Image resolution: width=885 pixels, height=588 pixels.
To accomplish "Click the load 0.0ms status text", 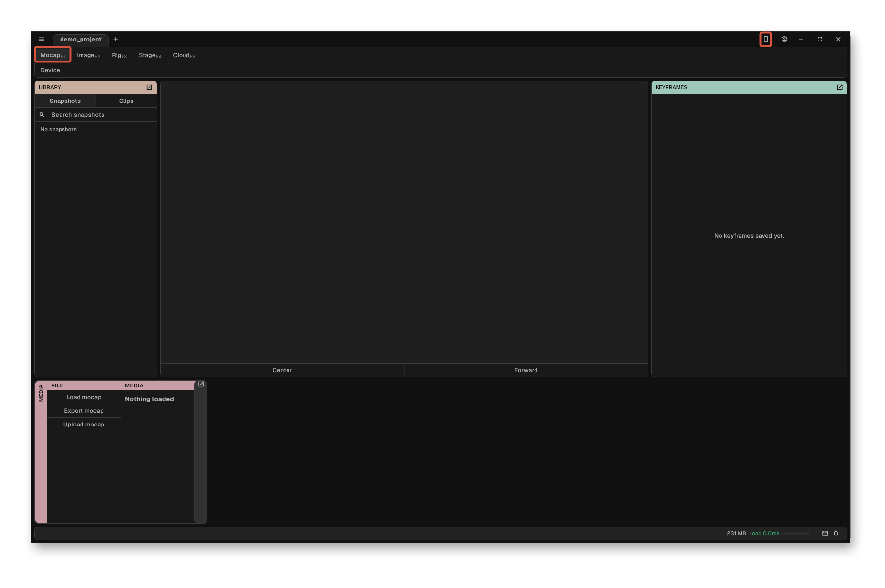I will click(x=764, y=533).
